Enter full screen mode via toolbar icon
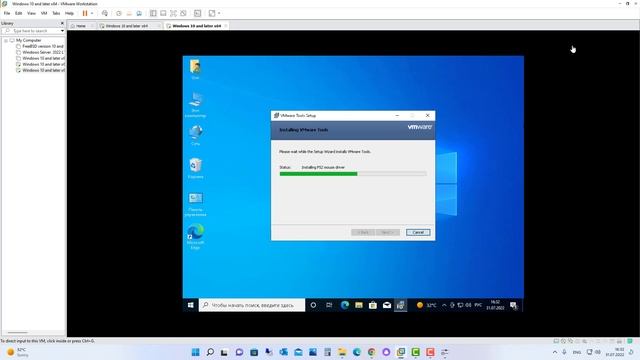Screen dimensions: 640x360 173,13
